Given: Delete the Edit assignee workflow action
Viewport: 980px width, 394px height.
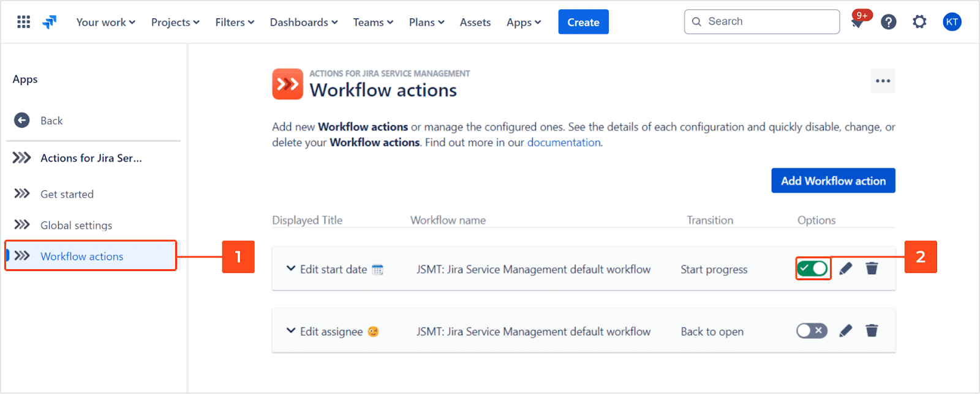Looking at the screenshot, I should [872, 330].
